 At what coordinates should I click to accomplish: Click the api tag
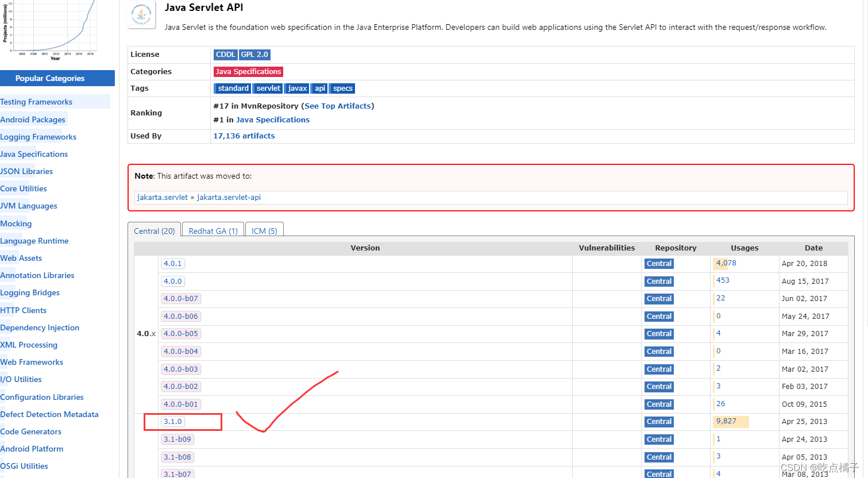click(320, 88)
